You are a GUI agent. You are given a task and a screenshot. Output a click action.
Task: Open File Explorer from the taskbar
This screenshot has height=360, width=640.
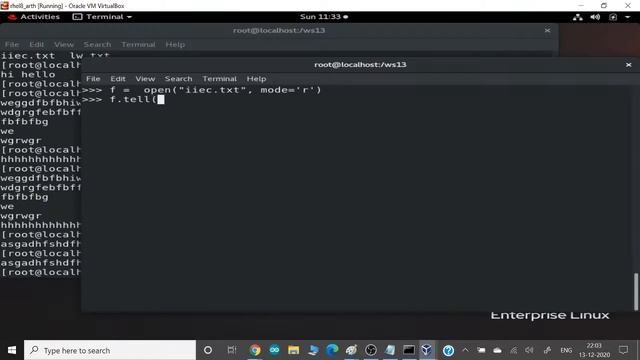click(293, 350)
